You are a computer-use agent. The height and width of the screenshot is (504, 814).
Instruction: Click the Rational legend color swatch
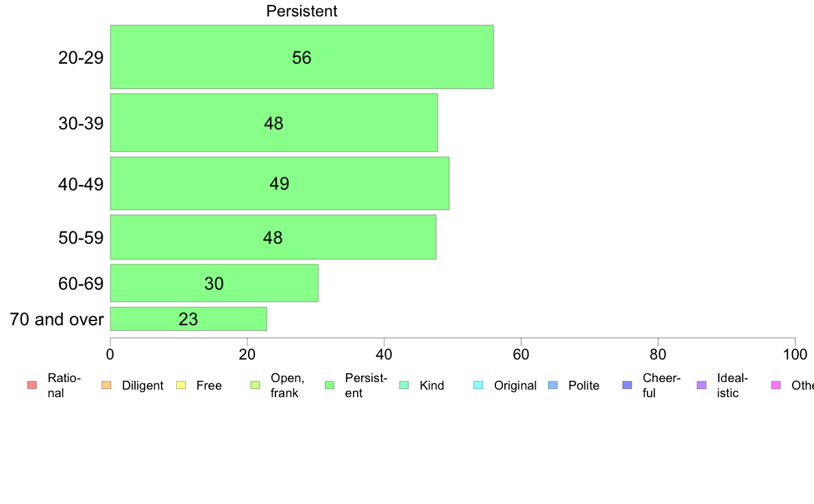(32, 385)
